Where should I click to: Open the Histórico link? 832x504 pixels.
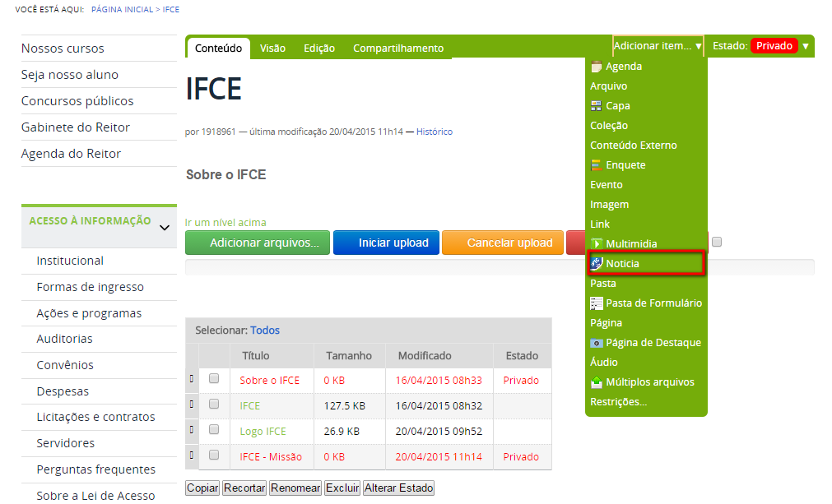[434, 132]
